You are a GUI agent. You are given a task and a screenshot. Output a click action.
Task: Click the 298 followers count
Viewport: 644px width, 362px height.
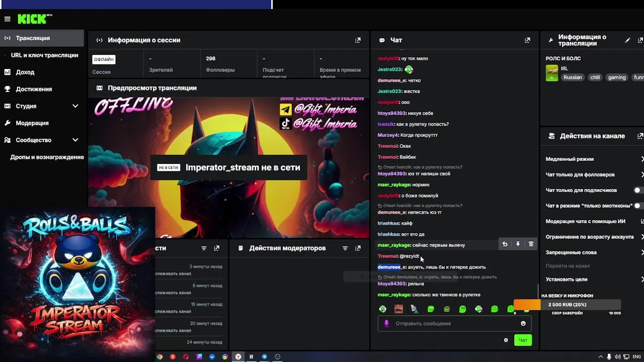click(x=211, y=59)
